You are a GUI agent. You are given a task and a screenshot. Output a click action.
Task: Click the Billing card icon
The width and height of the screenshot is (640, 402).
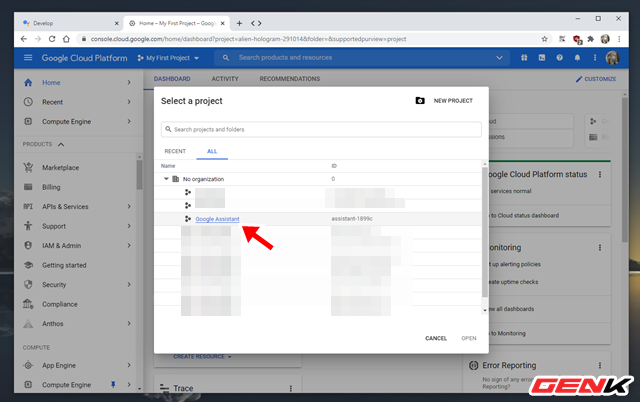(28, 187)
